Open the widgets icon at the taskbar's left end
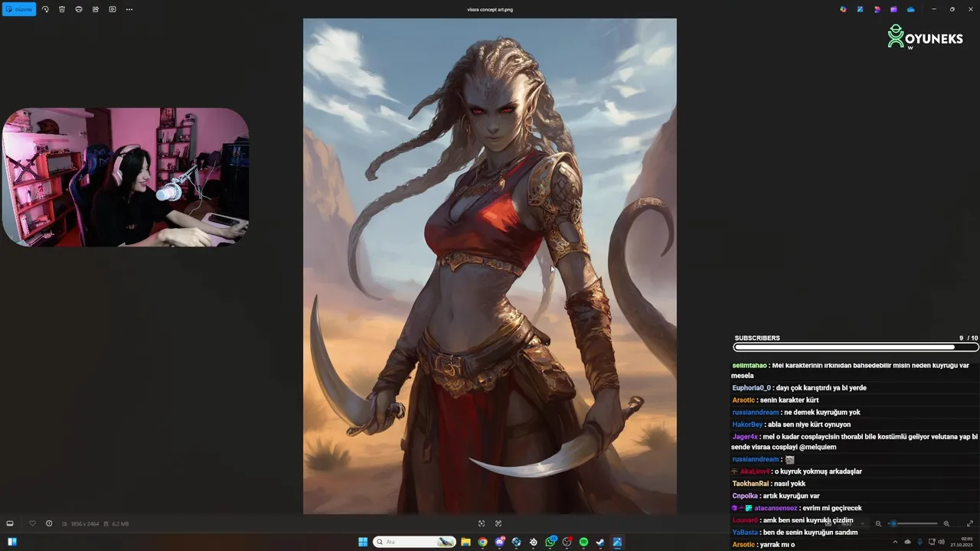The image size is (980, 551). (12, 542)
